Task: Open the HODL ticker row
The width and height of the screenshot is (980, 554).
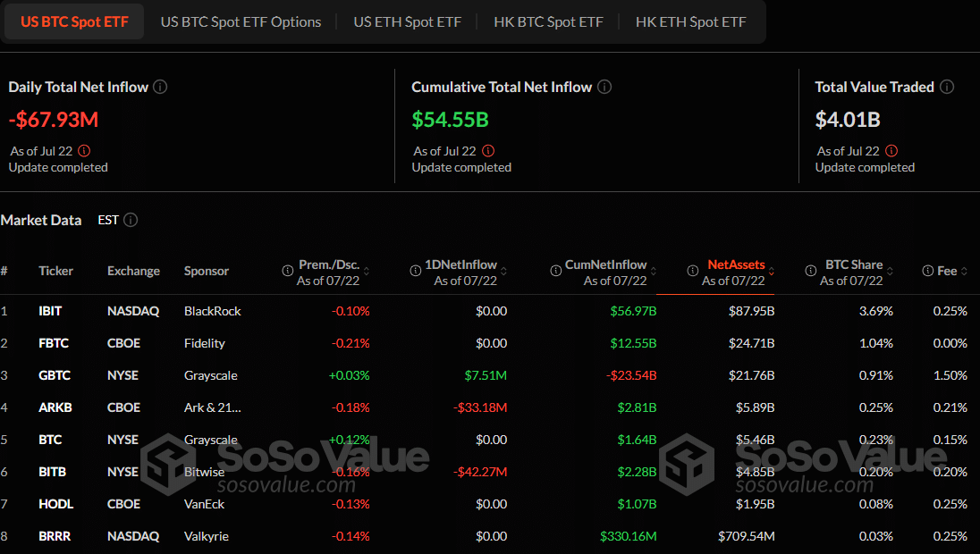Action: 490,504
